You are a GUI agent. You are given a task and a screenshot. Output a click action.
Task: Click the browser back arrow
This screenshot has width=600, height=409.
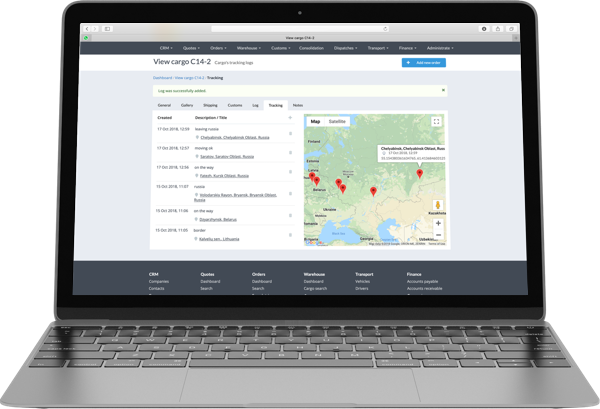(x=87, y=29)
